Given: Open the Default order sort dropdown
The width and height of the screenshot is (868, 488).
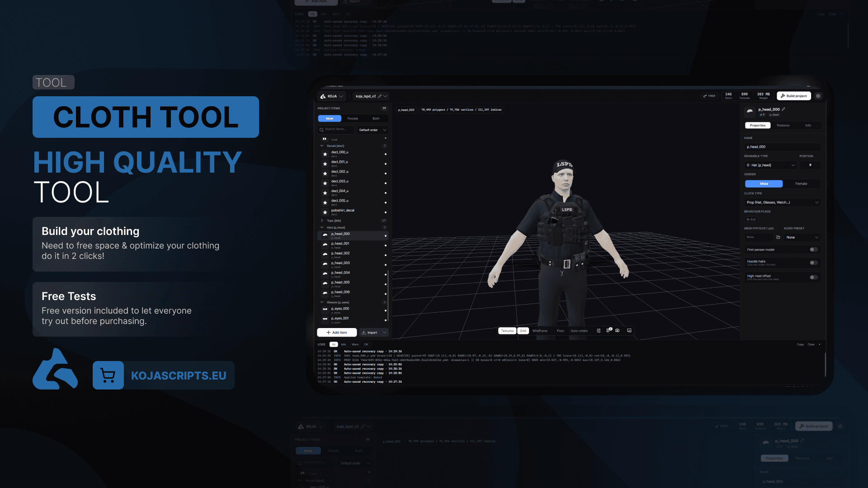Looking at the screenshot, I should (x=372, y=130).
